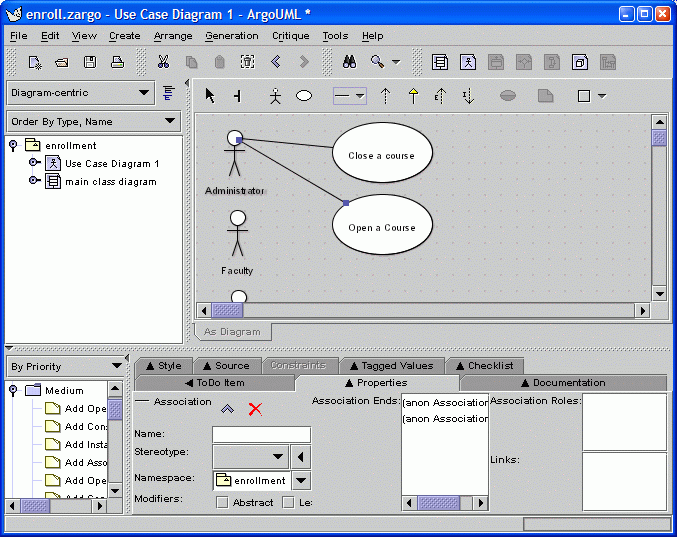
Task: Select main class diagram in explorer
Action: tap(111, 182)
